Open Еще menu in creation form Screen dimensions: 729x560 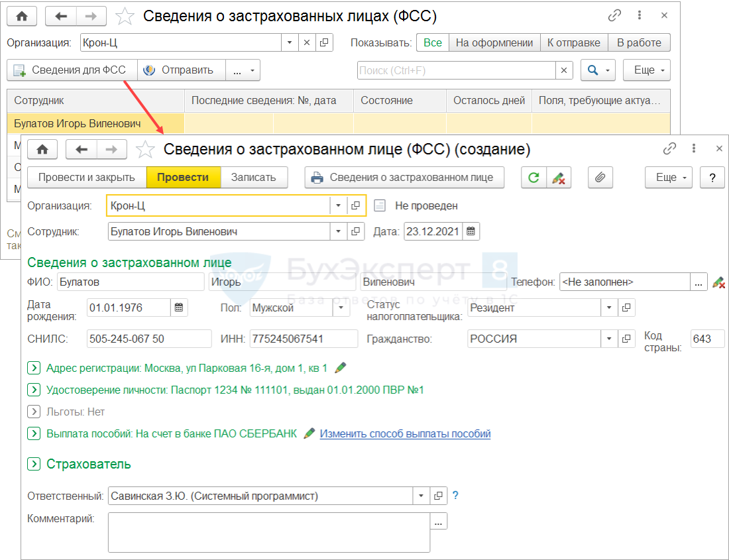point(669,178)
